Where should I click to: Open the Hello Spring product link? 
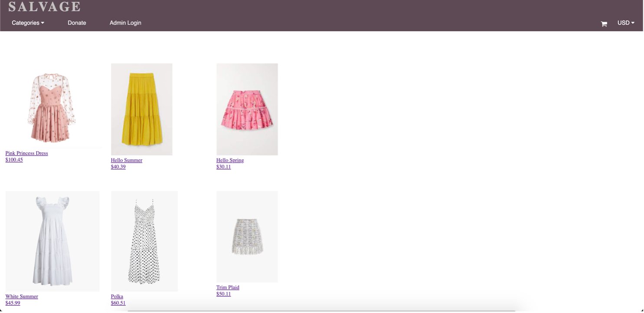230,160
